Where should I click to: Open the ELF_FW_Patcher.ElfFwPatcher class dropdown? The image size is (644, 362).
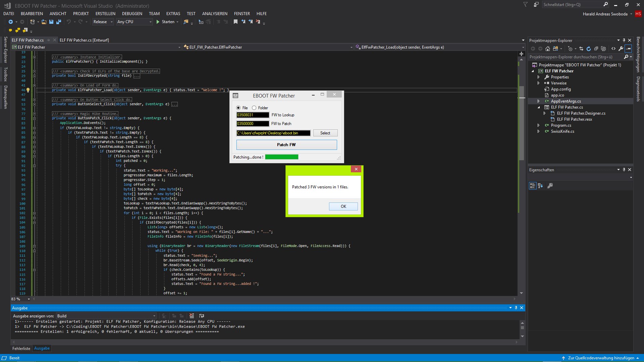[268, 47]
